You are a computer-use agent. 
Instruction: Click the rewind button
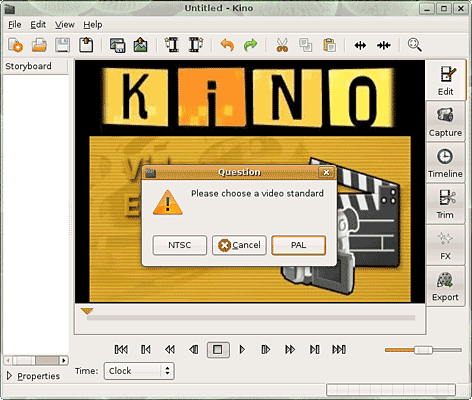(170, 349)
